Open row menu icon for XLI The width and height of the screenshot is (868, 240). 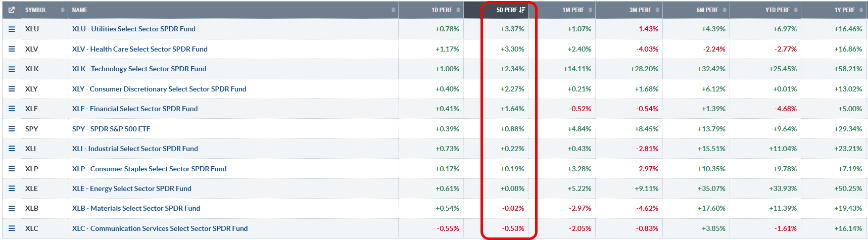tap(12, 149)
